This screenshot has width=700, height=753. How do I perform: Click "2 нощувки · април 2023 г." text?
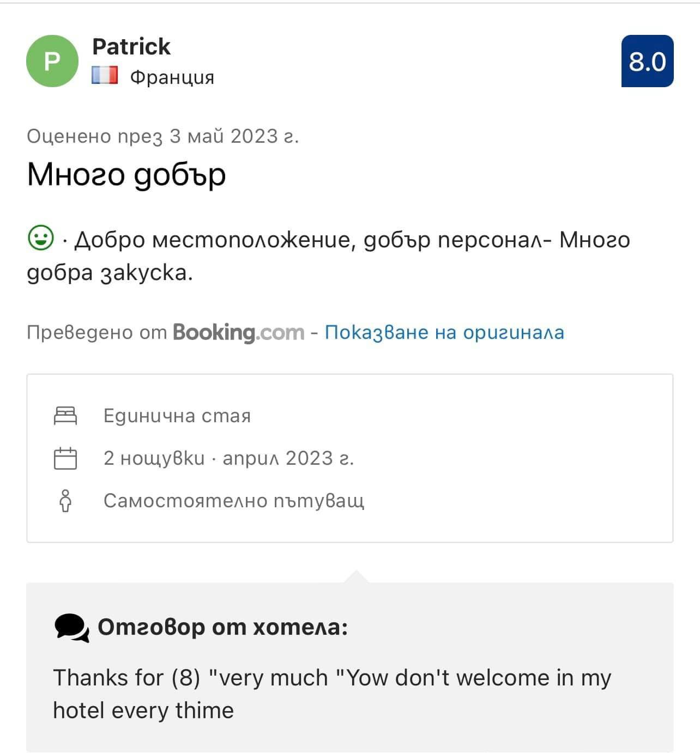(229, 458)
